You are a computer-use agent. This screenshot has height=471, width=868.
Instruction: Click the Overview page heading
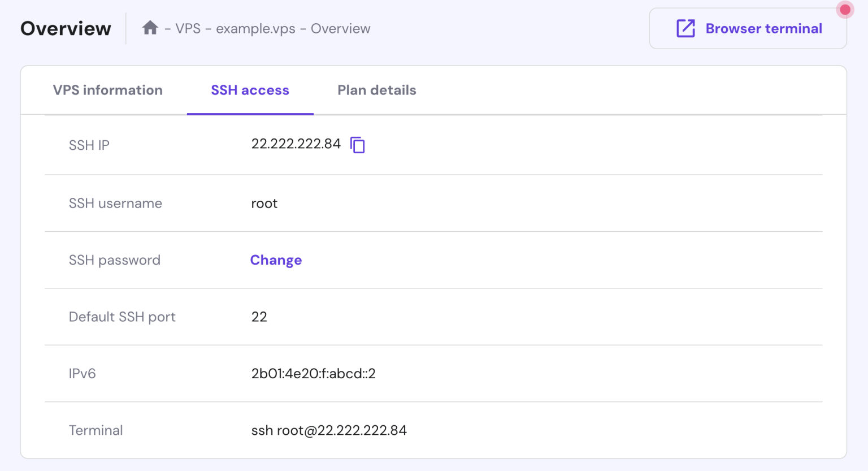[x=66, y=28]
